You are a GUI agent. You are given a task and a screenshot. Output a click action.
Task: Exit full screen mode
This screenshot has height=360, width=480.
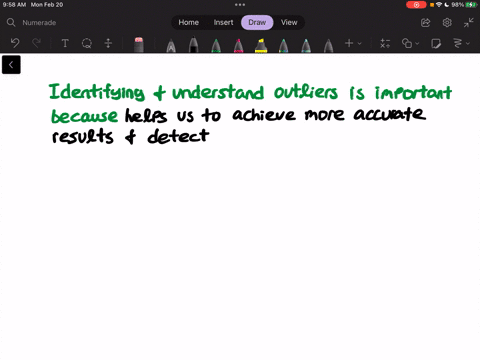tap(469, 23)
